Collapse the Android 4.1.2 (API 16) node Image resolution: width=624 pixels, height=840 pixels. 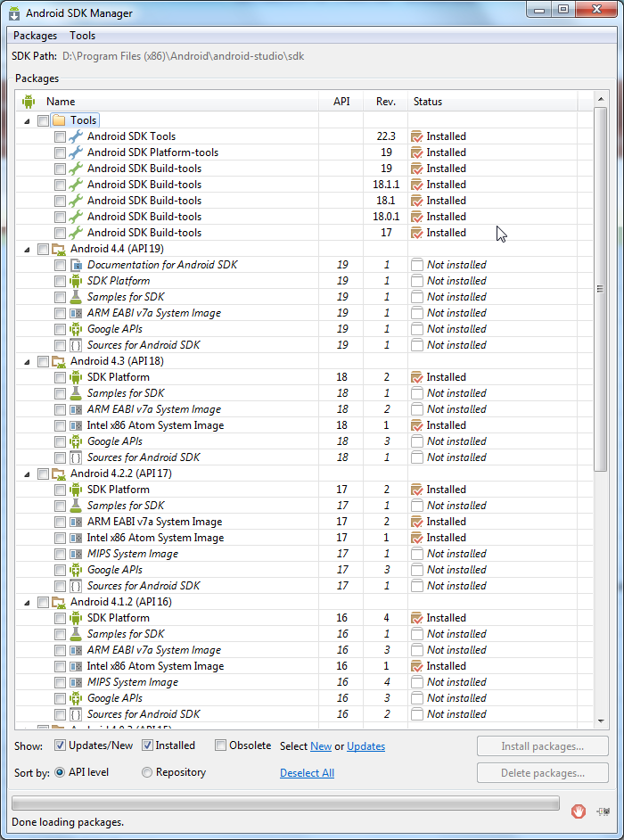27,603
